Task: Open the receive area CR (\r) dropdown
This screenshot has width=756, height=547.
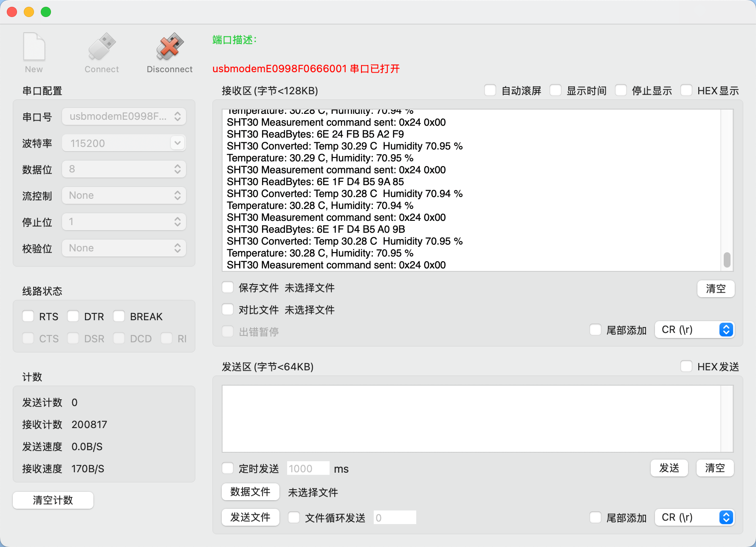Action: click(x=694, y=330)
